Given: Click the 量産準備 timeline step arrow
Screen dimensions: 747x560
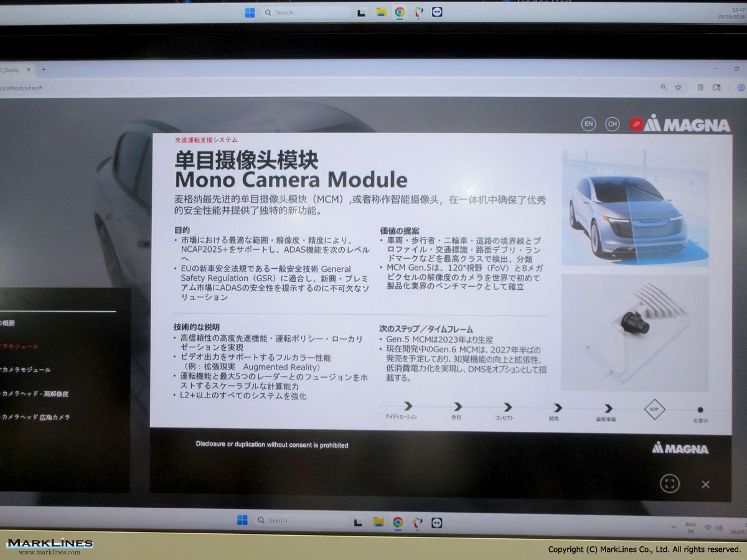Looking at the screenshot, I should pos(608,408).
